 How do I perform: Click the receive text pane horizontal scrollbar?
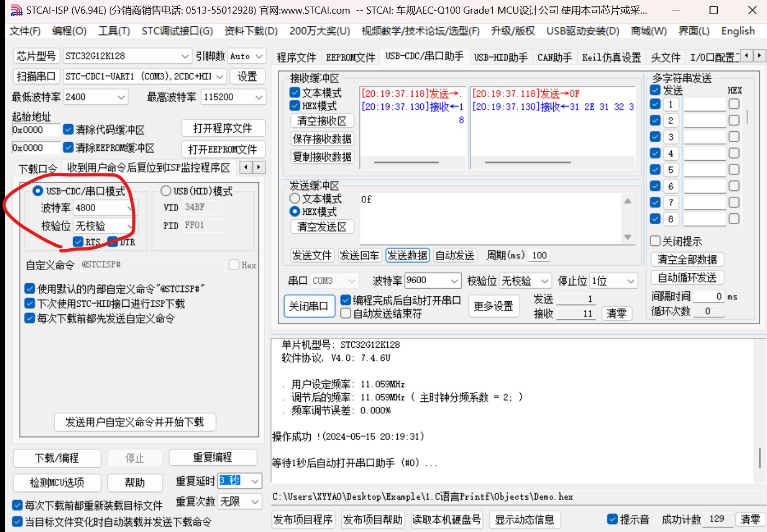pyautogui.click(x=405, y=162)
